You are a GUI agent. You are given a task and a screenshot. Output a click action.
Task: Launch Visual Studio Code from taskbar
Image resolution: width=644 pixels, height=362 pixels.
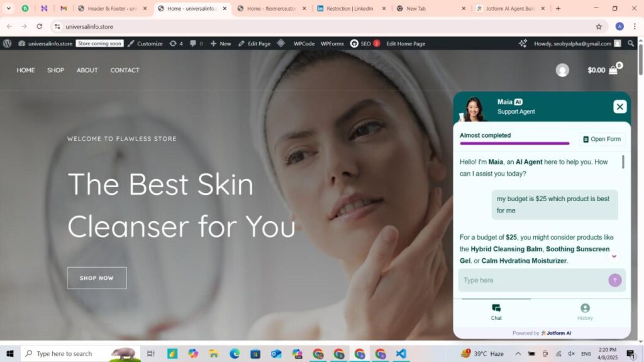(401, 354)
